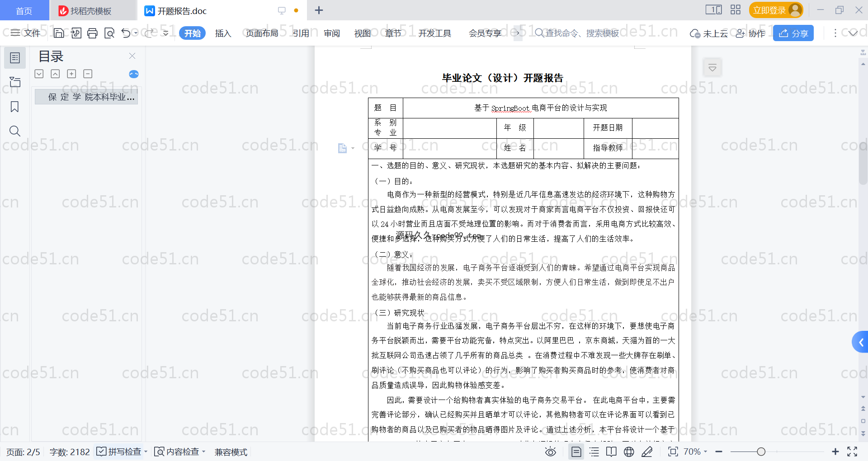This screenshot has height=461, width=868.
Task: Open the 插入 ribbon tab
Action: click(223, 33)
